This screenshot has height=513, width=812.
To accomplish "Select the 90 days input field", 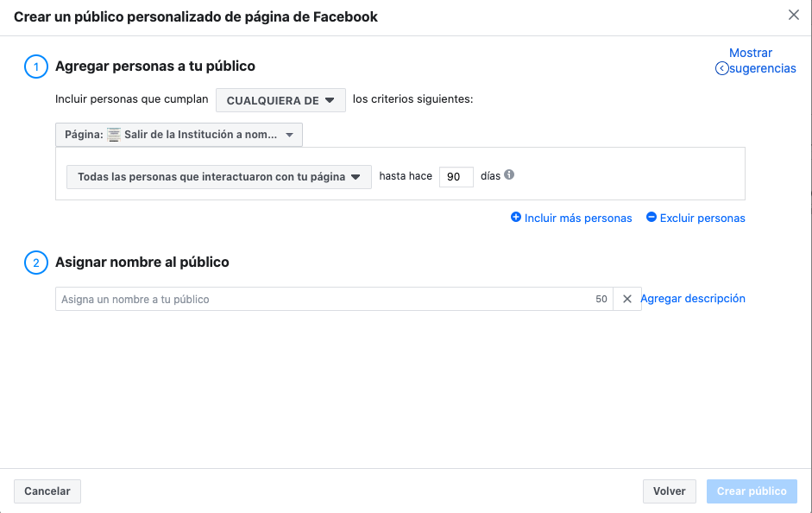I will pos(456,176).
